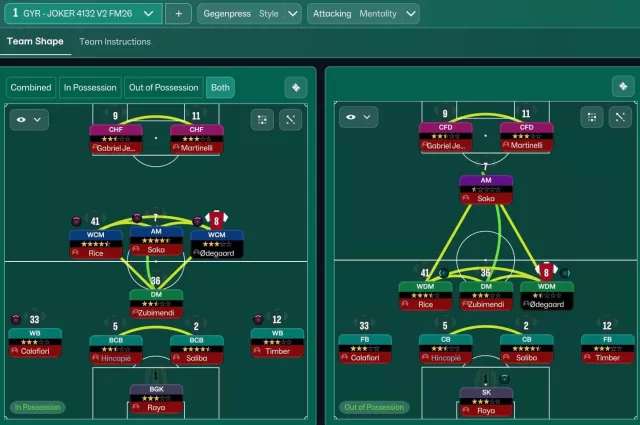Image resolution: width=640 pixels, height=425 pixels.
Task: Select Zubimendi DM card on the right pitch
Action: (x=486, y=296)
